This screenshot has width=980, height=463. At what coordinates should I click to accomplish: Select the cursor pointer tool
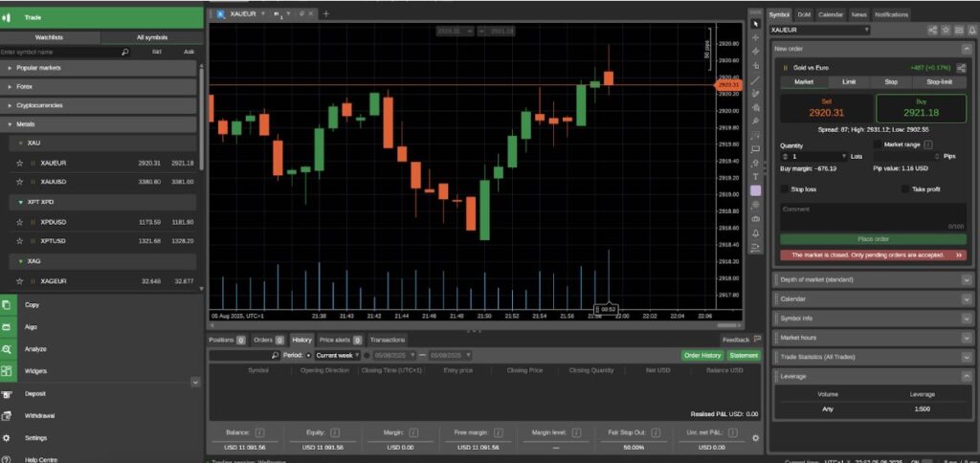[755, 23]
